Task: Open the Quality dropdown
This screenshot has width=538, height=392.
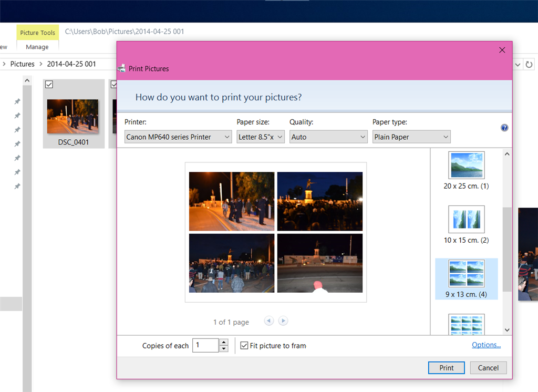Action: tap(328, 137)
